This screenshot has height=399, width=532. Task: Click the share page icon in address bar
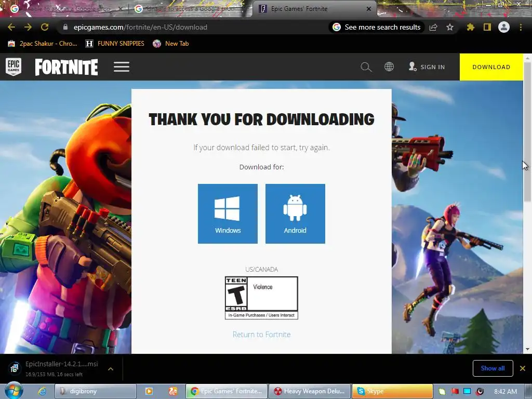(433, 27)
